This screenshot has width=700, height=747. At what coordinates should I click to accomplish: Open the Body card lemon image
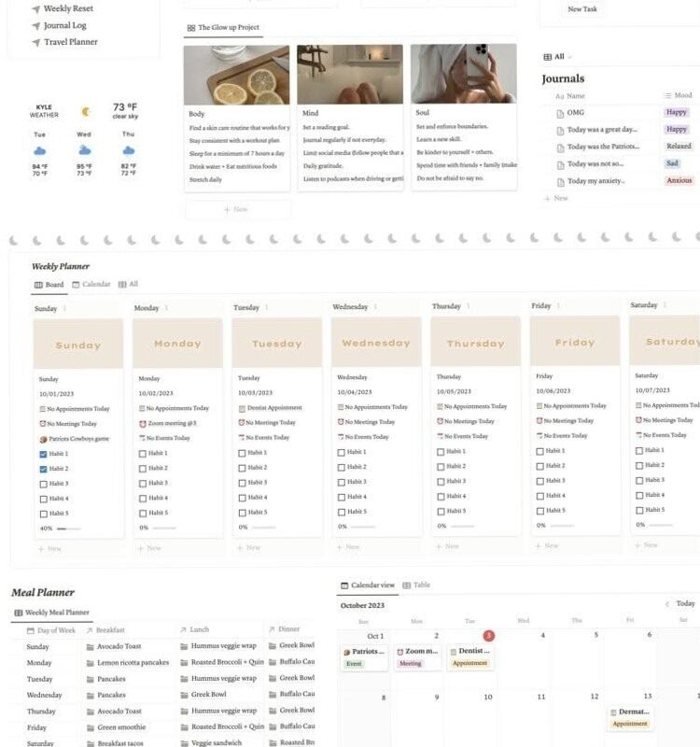(237, 75)
